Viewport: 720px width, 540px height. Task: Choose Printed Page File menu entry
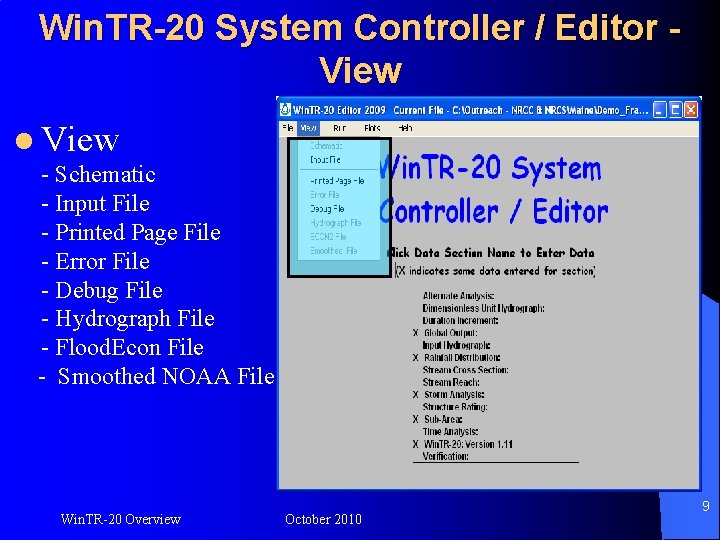click(337, 181)
